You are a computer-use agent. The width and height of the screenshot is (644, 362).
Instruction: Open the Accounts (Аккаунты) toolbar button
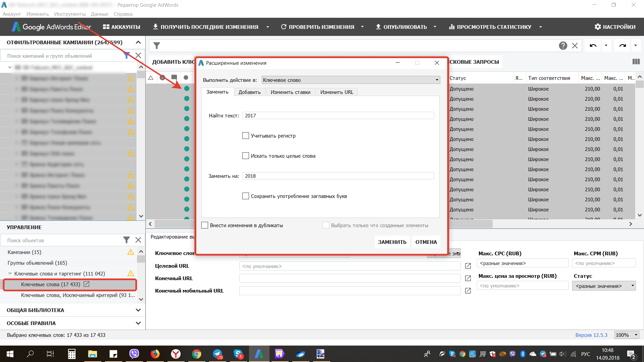[x=121, y=27]
